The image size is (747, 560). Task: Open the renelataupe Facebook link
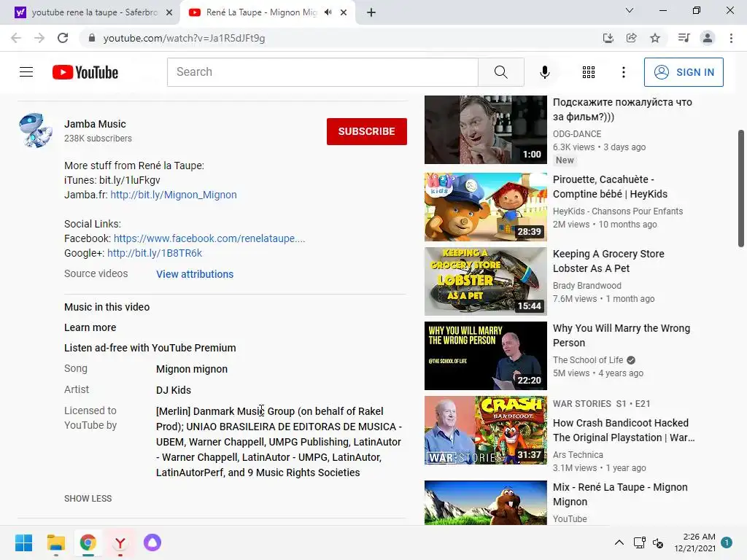click(209, 238)
